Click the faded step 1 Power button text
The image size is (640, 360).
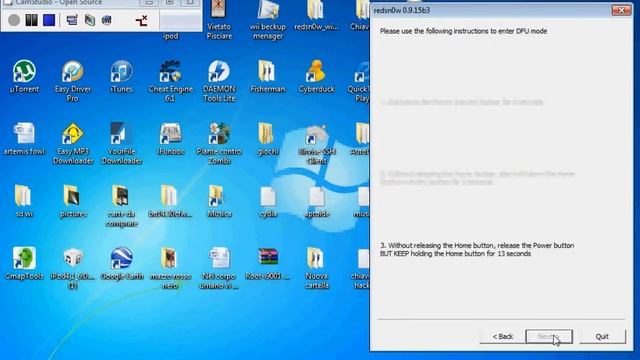click(x=461, y=102)
